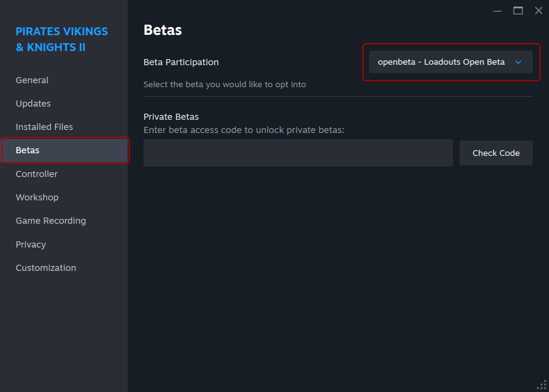Click the blue chevron arrow in the beta selector

click(518, 62)
